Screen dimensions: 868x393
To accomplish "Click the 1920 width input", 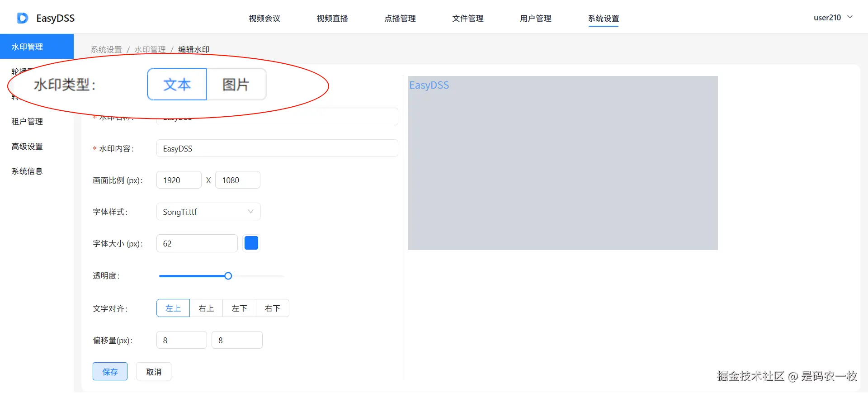I will (179, 180).
